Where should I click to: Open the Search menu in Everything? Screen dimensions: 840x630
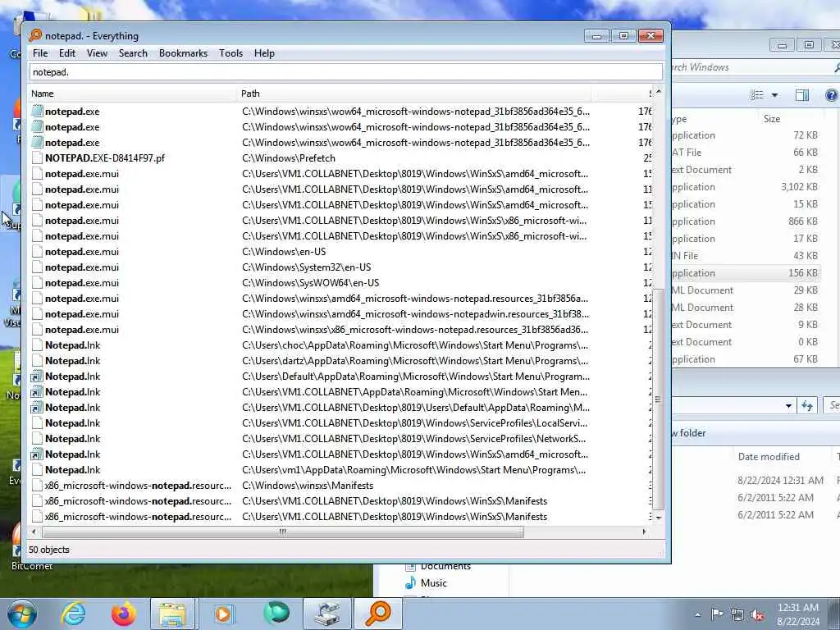[133, 53]
